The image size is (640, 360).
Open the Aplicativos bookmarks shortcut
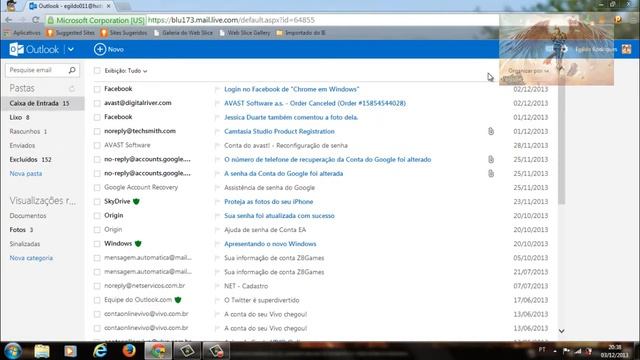pyautogui.click(x=23, y=33)
